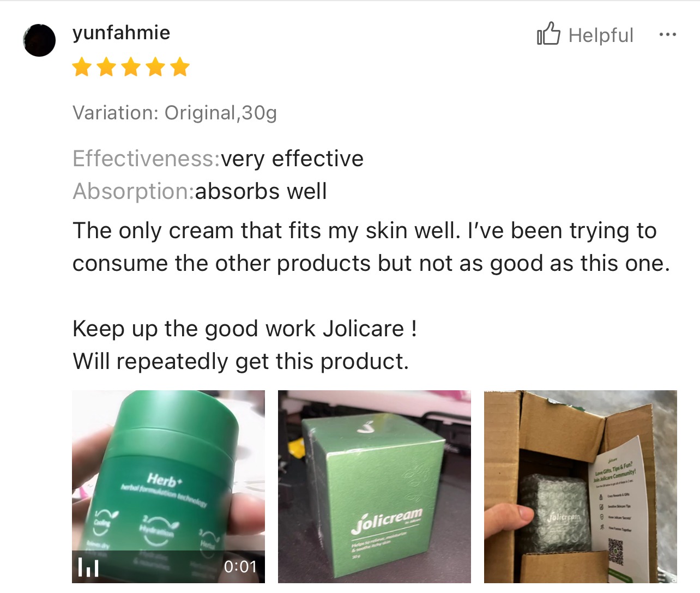Image resolution: width=700 pixels, height=593 pixels.
Task: Play the green jar video thumbnail
Action: [x=168, y=487]
